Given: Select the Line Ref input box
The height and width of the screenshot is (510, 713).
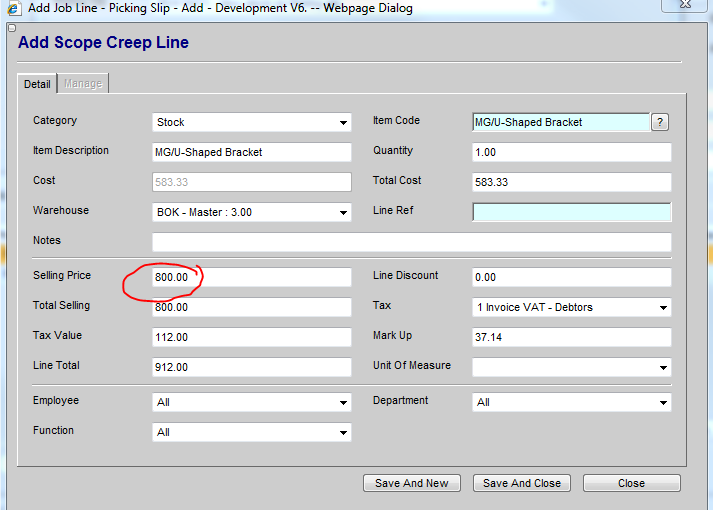Looking at the screenshot, I should tap(571, 212).
